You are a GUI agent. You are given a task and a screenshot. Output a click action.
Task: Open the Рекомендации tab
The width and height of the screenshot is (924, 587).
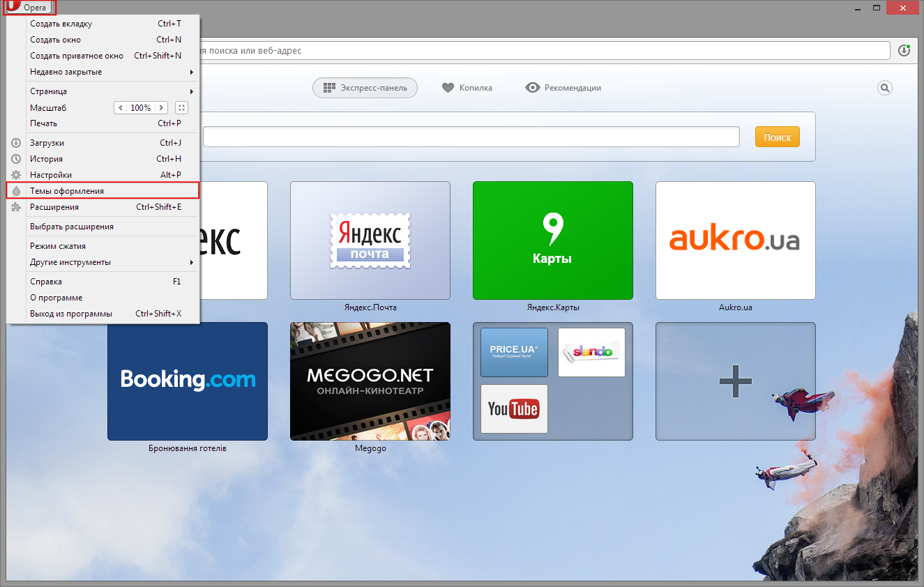(563, 88)
